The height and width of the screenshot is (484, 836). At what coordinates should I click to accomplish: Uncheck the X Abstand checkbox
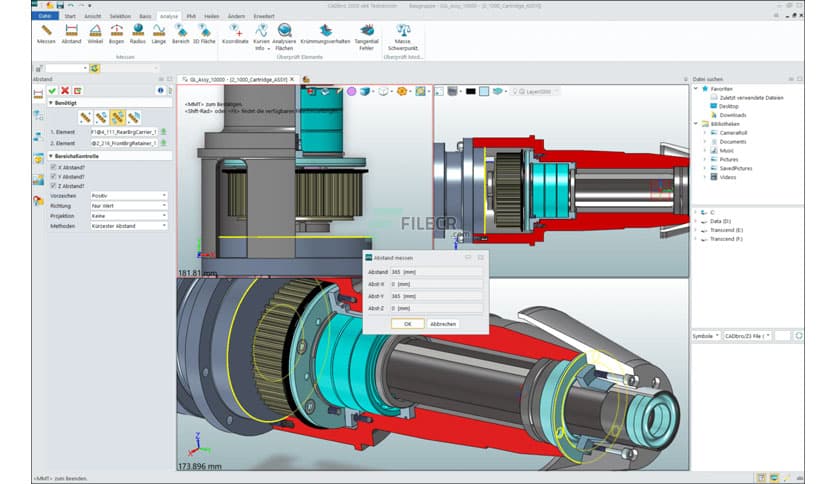(53, 166)
